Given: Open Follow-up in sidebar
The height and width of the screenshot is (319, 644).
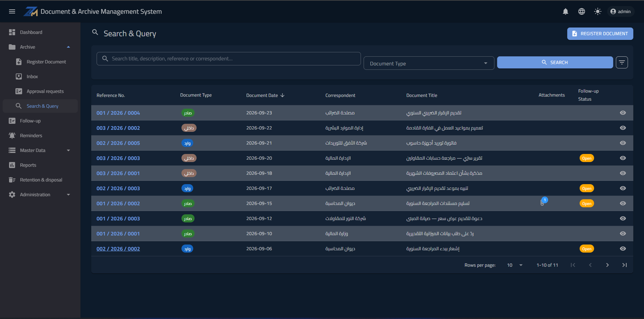Looking at the screenshot, I should pos(40,121).
